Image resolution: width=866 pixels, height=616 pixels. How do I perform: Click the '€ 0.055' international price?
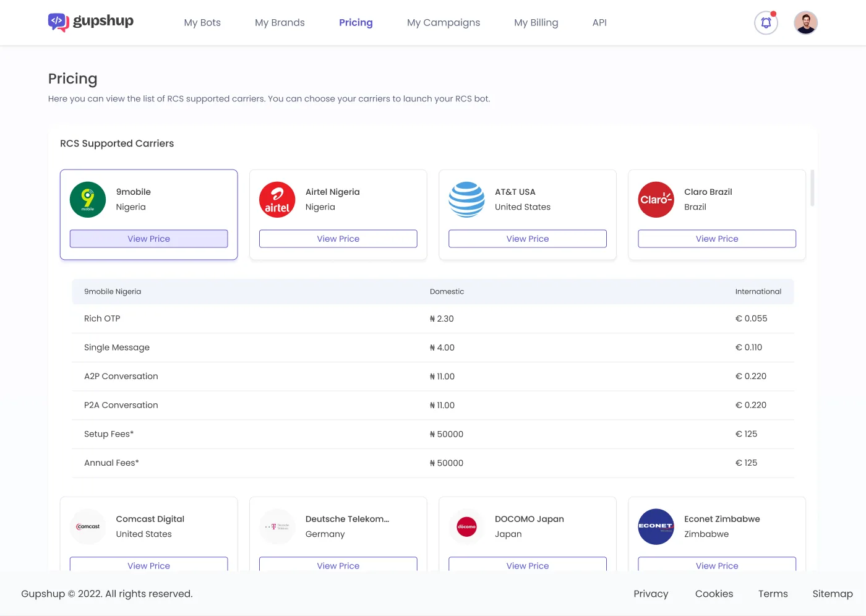pos(751,319)
